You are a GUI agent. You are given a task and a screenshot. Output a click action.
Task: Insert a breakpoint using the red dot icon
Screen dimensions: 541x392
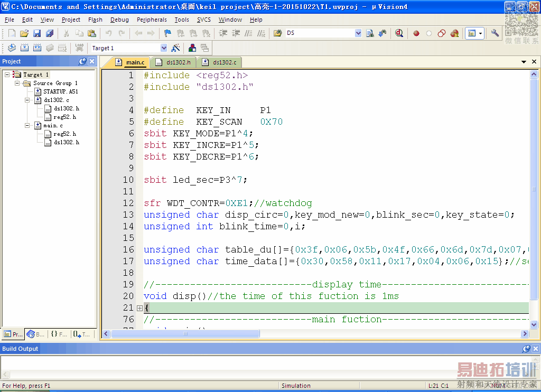416,33
